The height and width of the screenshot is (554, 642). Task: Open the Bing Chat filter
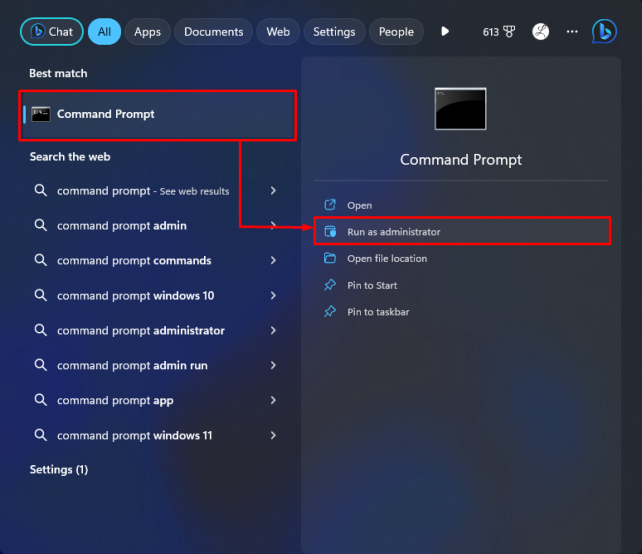click(x=52, y=32)
